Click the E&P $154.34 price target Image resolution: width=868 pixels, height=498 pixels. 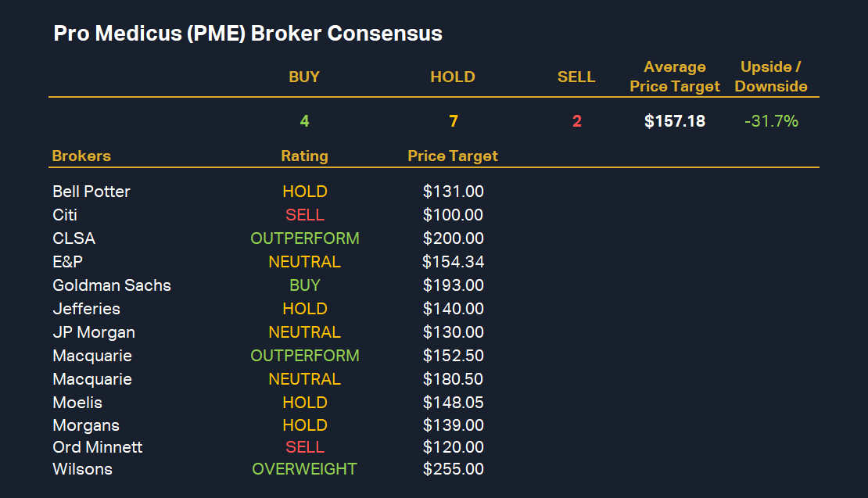tap(453, 262)
